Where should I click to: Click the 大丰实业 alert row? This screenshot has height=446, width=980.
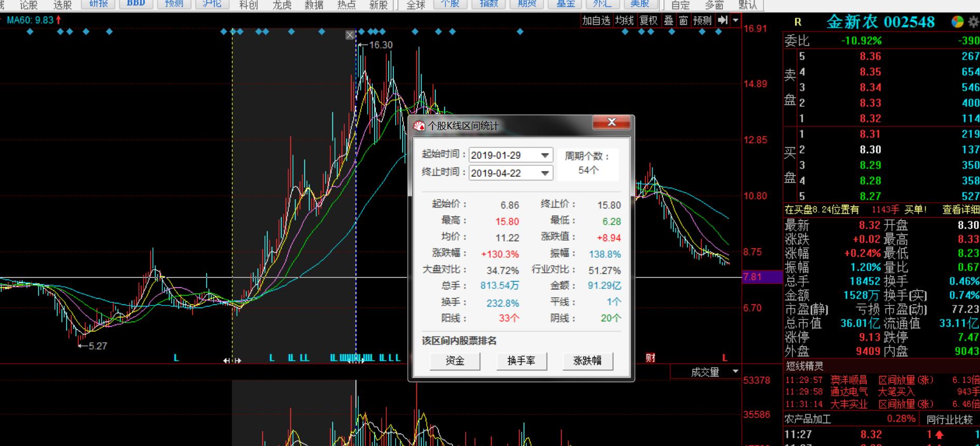coord(881,404)
